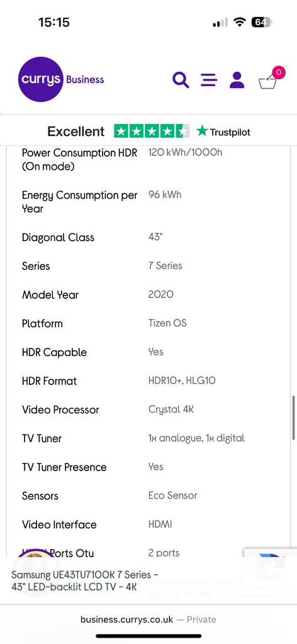
Task: Open the hamburger menu icon
Action: coord(209,80)
